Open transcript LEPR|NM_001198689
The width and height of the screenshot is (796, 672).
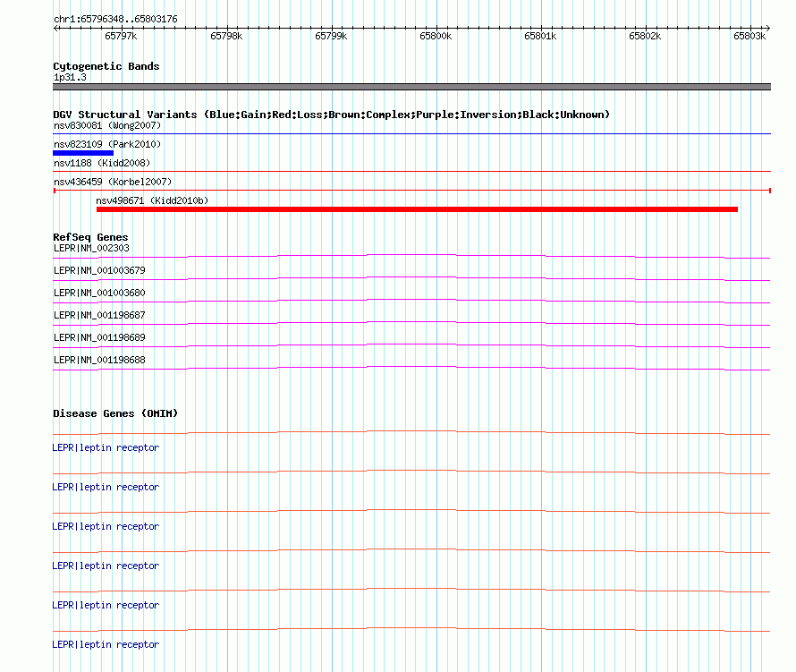pos(99,337)
